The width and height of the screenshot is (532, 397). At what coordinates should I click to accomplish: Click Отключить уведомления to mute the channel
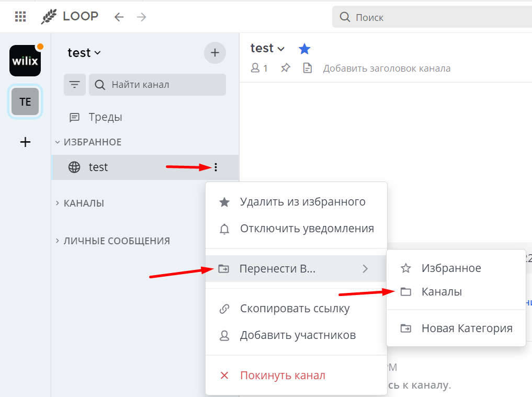point(307,229)
